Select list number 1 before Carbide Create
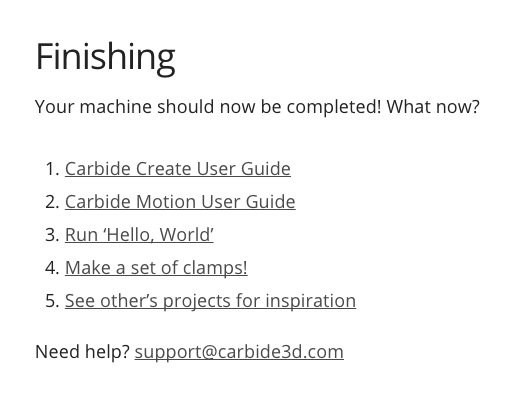 [x=53, y=169]
